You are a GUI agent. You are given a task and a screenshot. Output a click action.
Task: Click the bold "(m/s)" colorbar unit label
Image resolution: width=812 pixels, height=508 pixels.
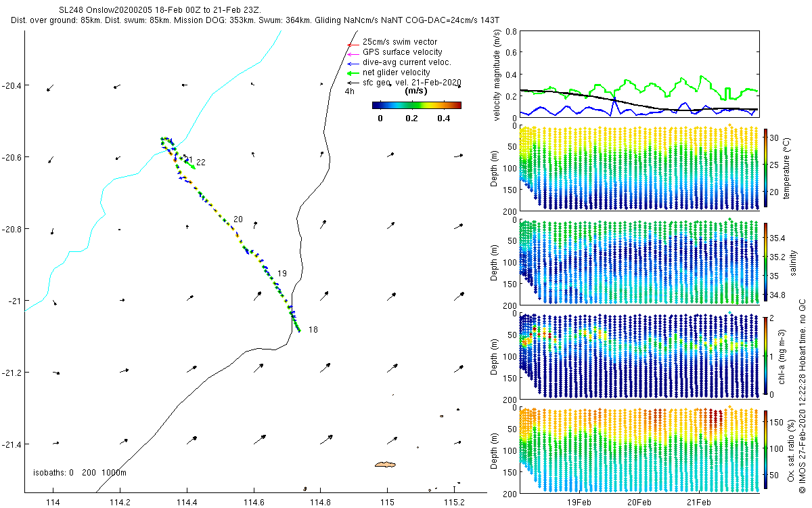[x=415, y=91]
